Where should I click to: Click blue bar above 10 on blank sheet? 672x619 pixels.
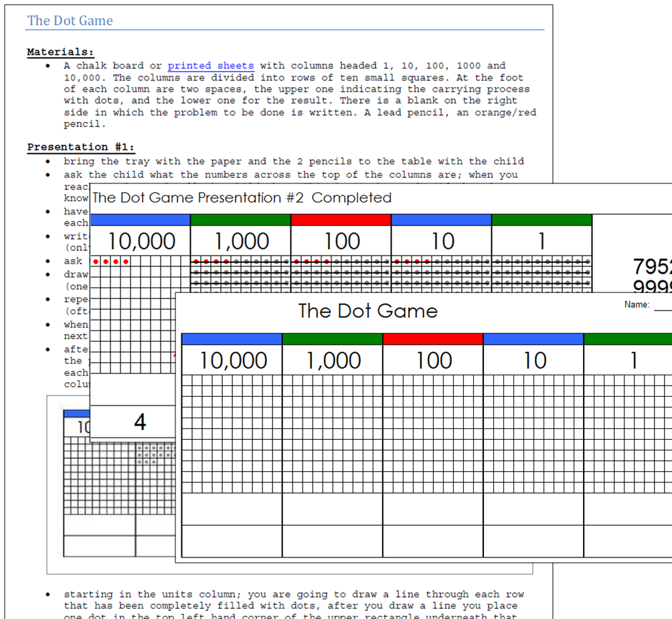[533, 339]
